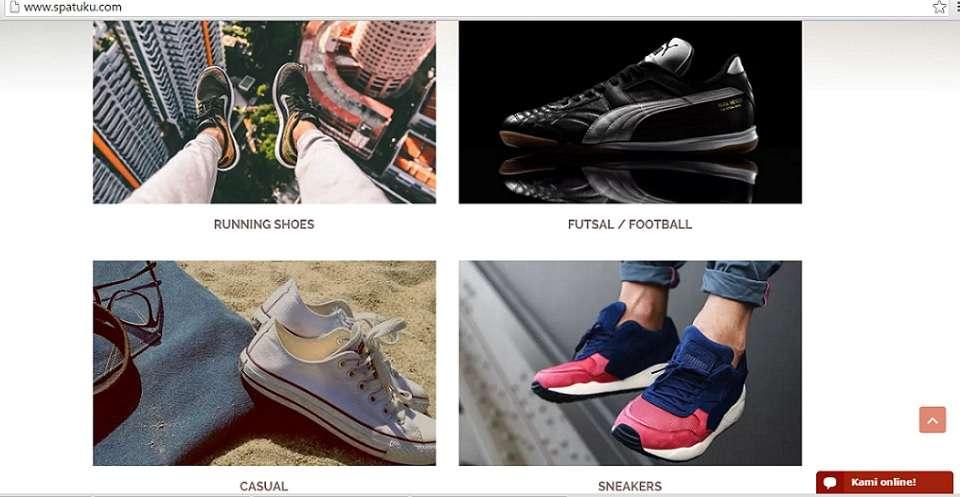The image size is (960, 497).
Task: Open the browser menu icon at top right
Action: tap(958, 7)
